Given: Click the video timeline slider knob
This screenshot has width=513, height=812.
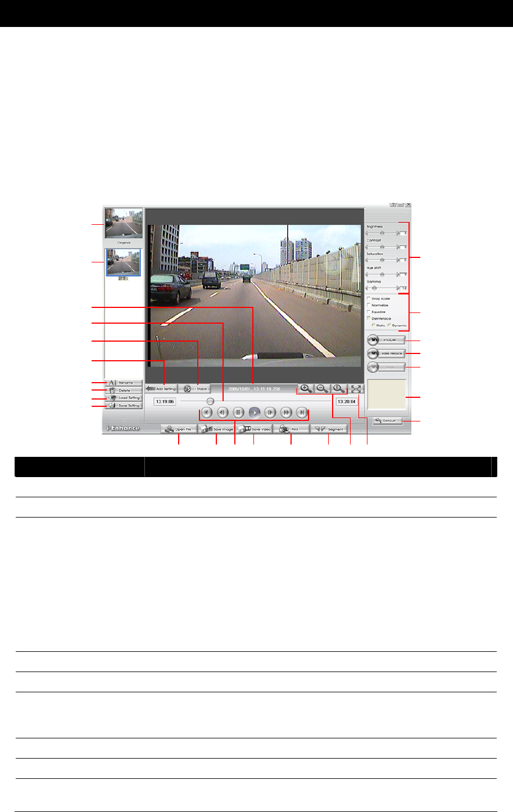Looking at the screenshot, I should pyautogui.click(x=210, y=401).
